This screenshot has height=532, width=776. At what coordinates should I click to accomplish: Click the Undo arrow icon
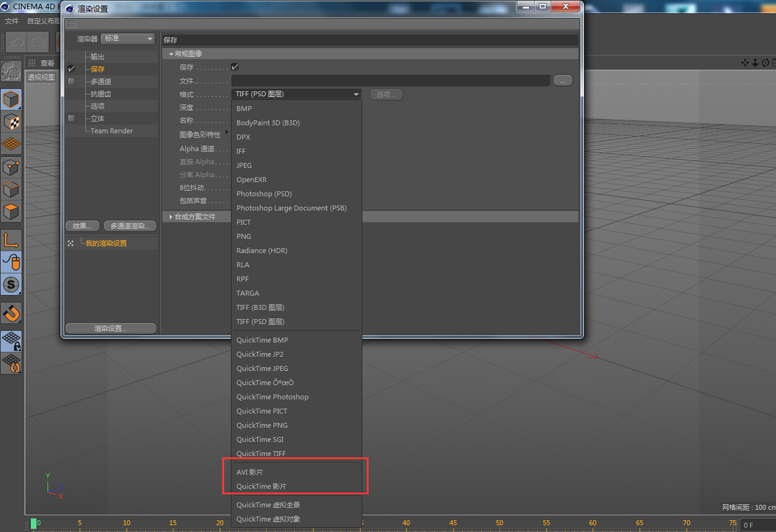[16, 42]
